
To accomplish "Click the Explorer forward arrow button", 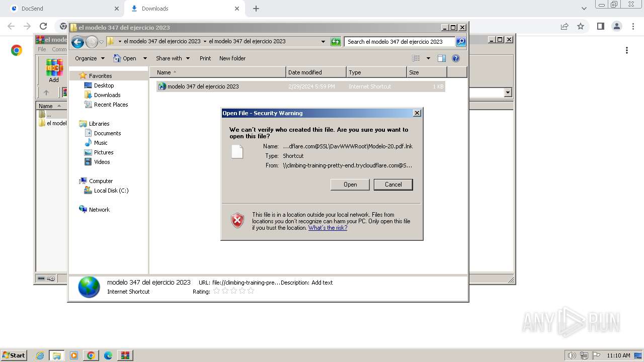I will point(92,42).
